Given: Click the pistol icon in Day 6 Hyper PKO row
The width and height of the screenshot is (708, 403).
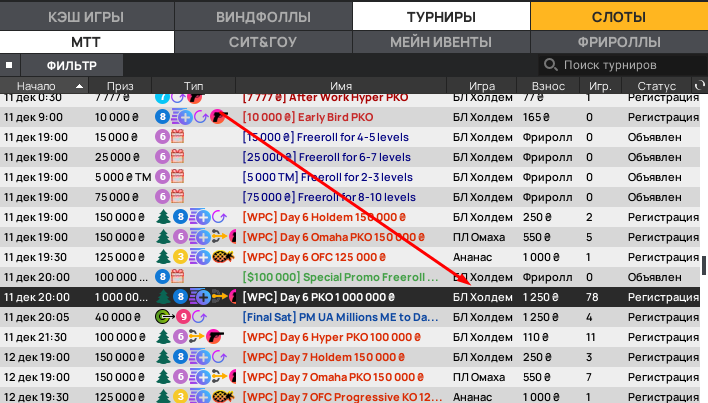Looking at the screenshot, I should (x=216, y=337).
